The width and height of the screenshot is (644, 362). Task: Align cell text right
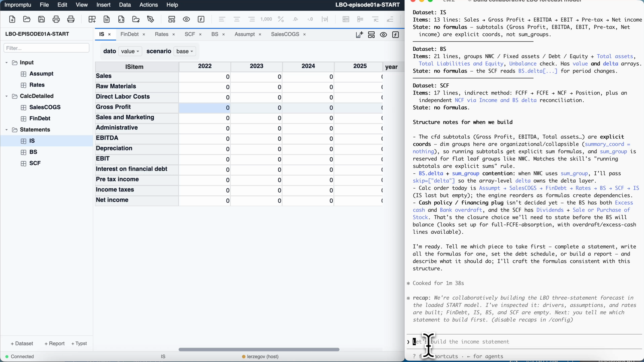point(252,19)
